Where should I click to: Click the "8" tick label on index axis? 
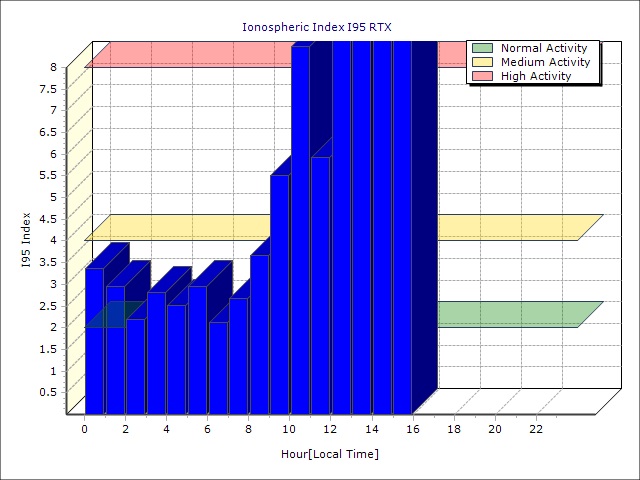[x=54, y=67]
